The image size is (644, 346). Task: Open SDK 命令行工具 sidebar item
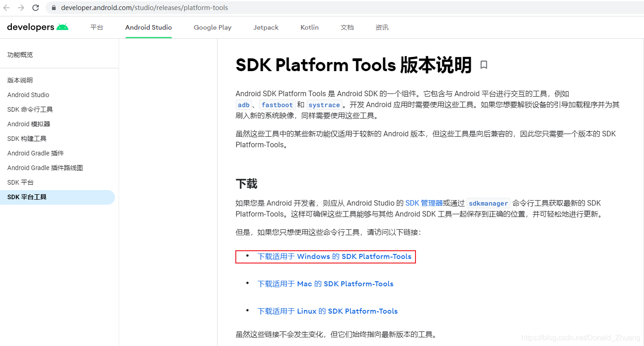(x=30, y=109)
